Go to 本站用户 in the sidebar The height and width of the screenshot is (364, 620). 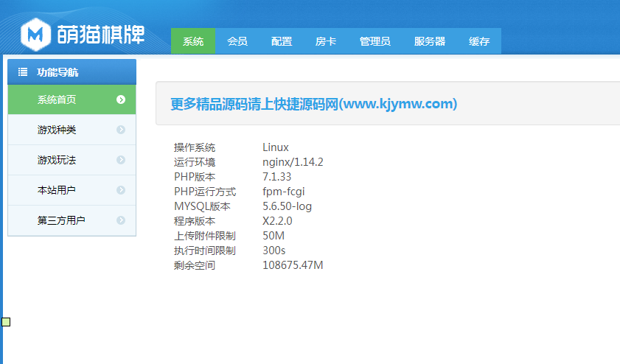coord(57,190)
